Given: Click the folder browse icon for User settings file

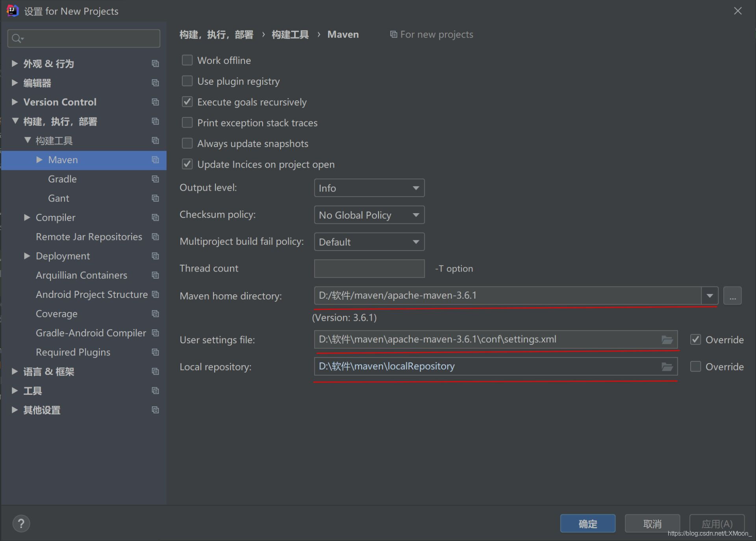Looking at the screenshot, I should click(x=667, y=339).
